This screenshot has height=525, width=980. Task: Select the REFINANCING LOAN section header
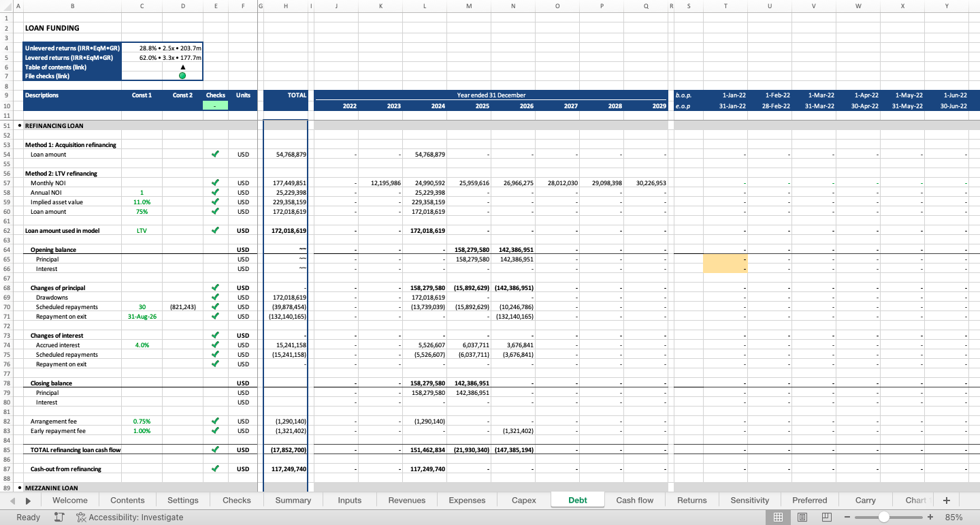(54, 126)
